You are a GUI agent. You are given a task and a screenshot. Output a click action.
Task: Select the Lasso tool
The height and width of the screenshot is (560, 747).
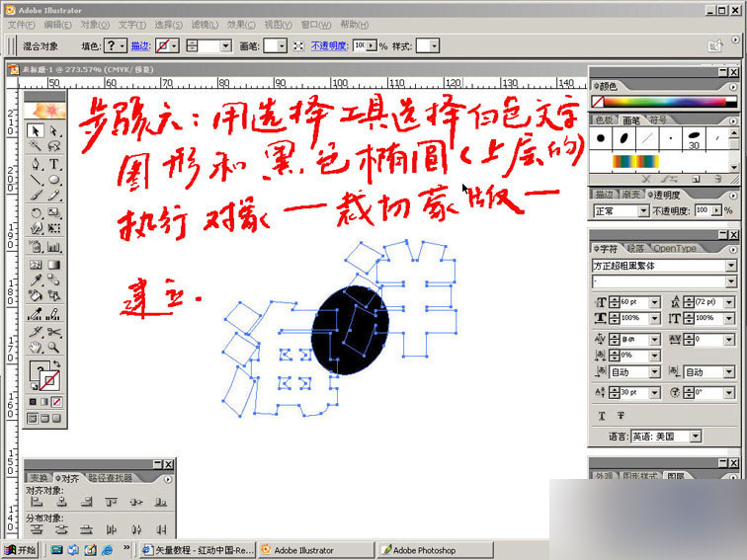[x=53, y=146]
